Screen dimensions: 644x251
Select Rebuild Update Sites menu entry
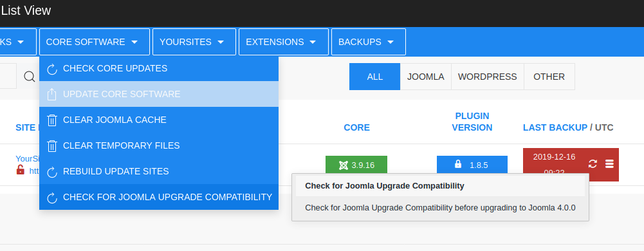tap(158, 171)
